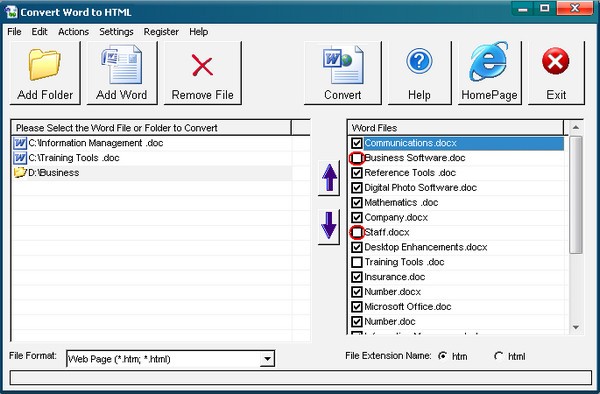The height and width of the screenshot is (394, 600).
Task: Open the Settings menu
Action: tap(116, 32)
